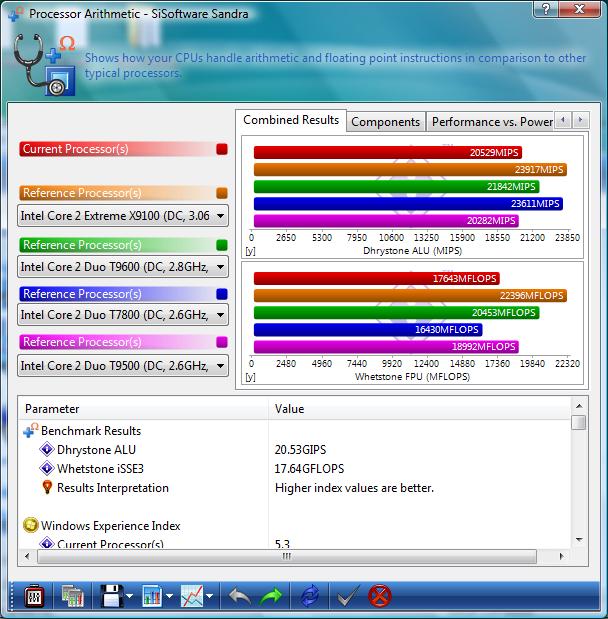Viewport: 608px width, 619px height.
Task: Switch to the Combined Results tab
Action: click(291, 120)
